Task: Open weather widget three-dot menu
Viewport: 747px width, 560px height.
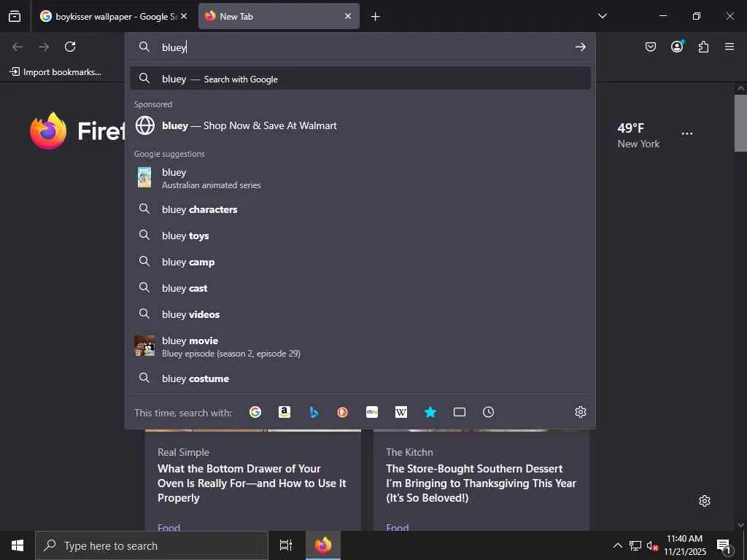Action: tap(687, 133)
